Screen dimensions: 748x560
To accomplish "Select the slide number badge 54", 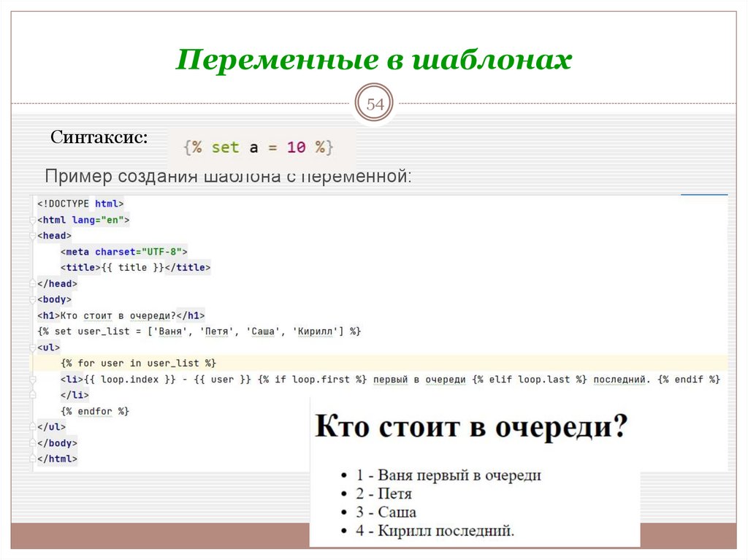I will (373, 104).
